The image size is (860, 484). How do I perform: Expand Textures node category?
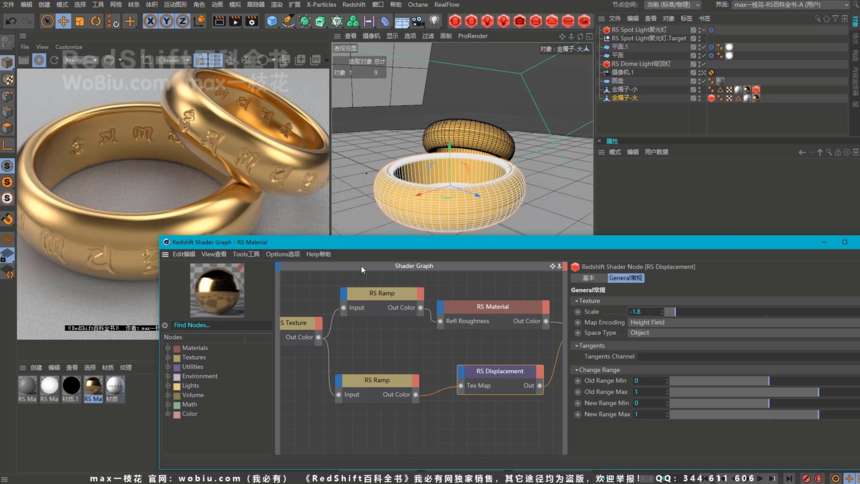(168, 357)
